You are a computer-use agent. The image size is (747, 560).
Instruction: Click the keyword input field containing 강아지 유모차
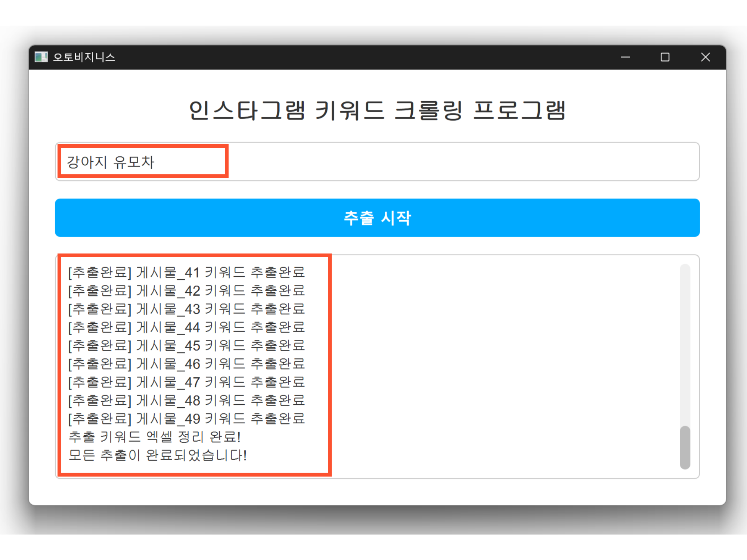377,162
